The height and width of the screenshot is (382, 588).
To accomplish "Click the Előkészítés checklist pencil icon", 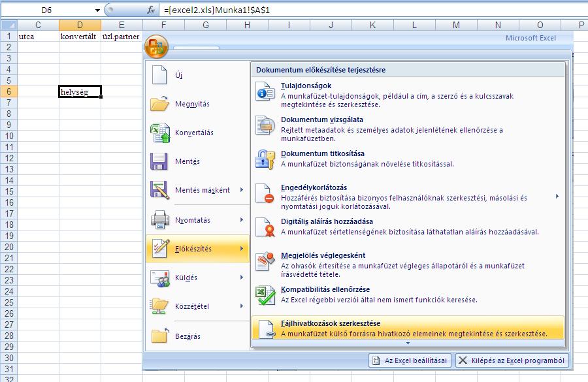I will click(161, 249).
